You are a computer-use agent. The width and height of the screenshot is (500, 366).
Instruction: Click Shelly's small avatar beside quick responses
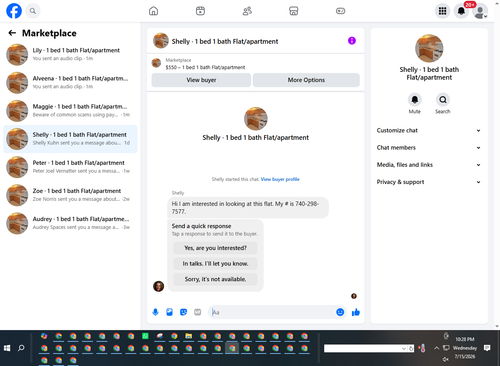click(158, 286)
